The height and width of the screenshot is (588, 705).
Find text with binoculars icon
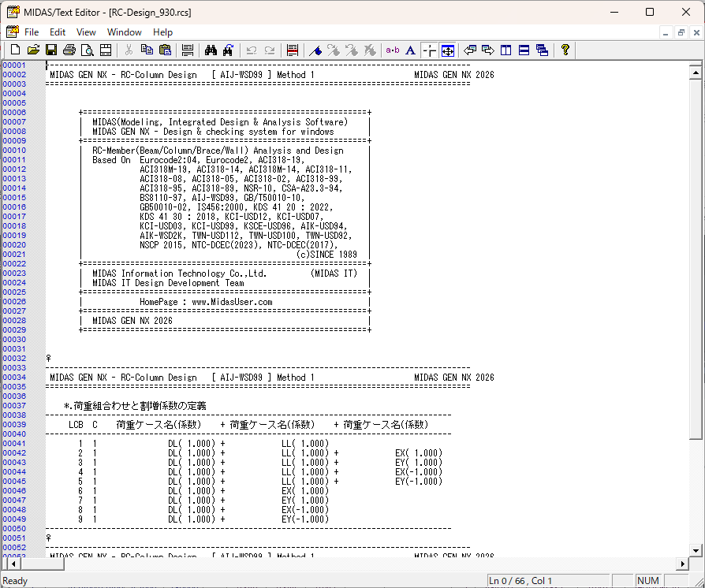[x=211, y=50]
